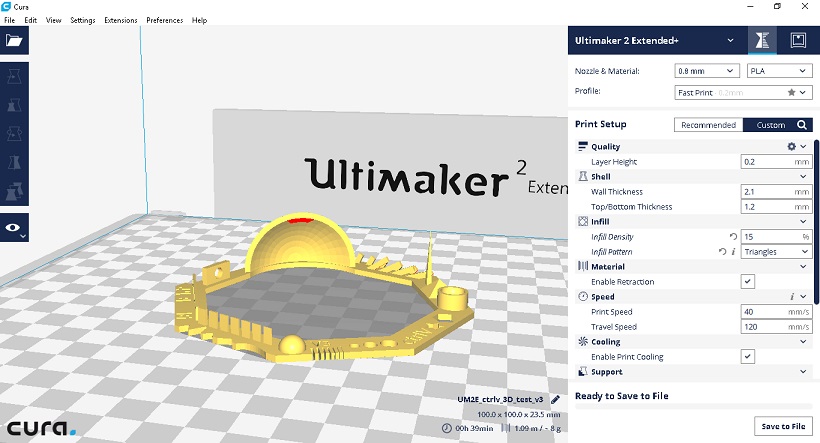Click the Layer Height input field
Screen dimensions: 820x443
(x=777, y=162)
